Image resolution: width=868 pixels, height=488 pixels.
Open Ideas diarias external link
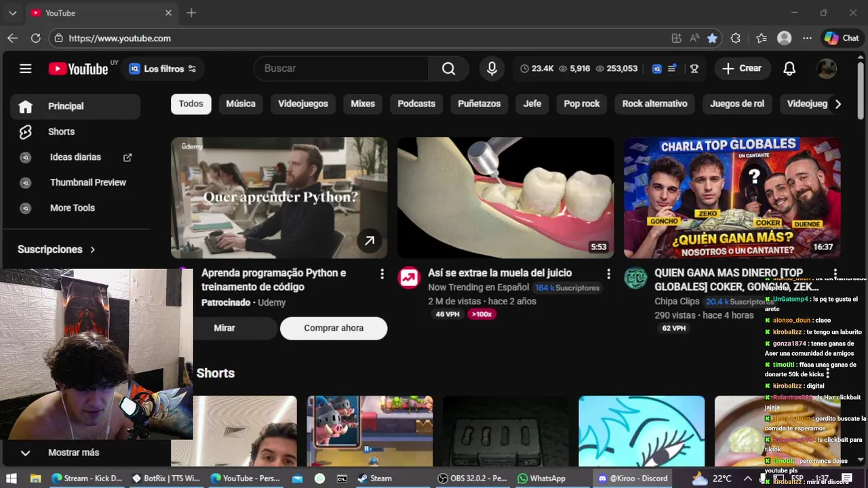[75, 157]
